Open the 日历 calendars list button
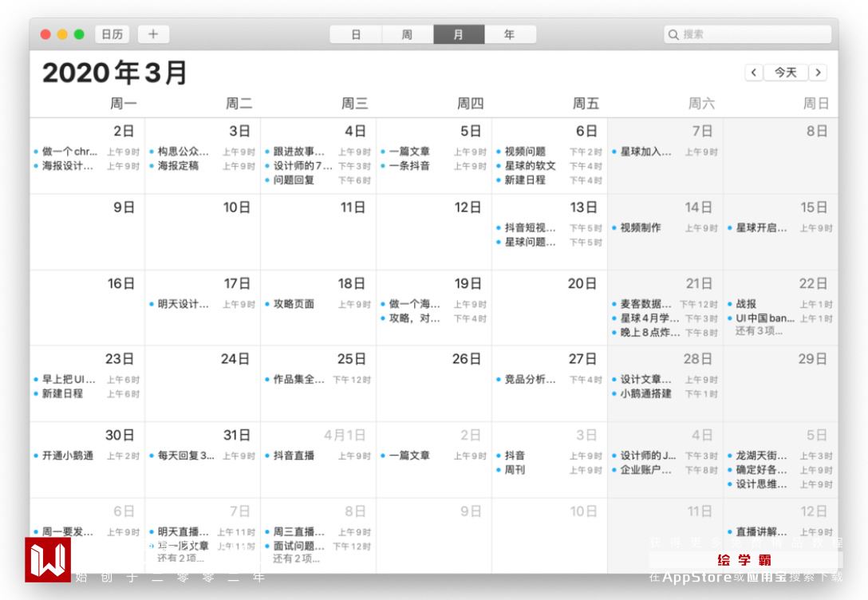 112,34
